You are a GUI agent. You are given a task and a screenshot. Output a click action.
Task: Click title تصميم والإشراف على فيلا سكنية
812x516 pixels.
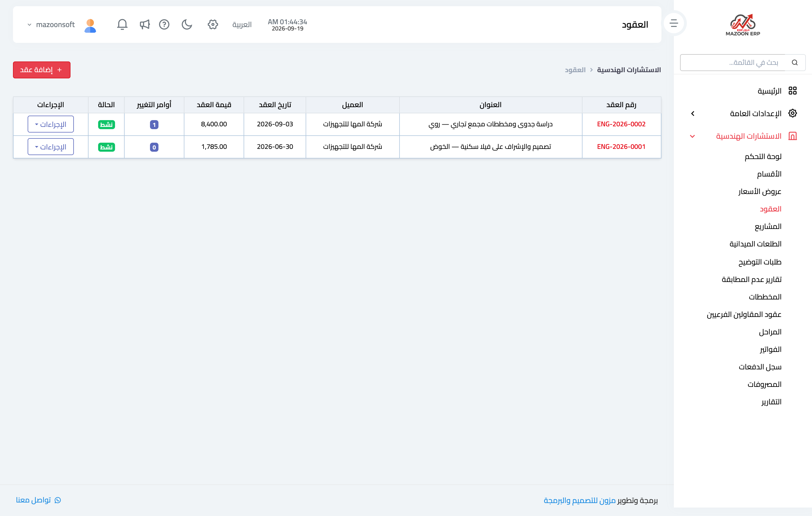pyautogui.click(x=491, y=147)
